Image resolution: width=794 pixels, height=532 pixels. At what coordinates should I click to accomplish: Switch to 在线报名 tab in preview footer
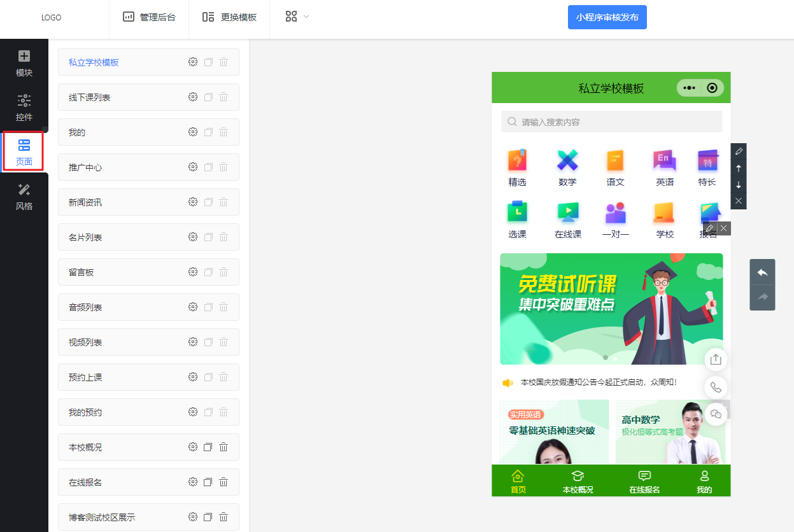tap(644, 481)
